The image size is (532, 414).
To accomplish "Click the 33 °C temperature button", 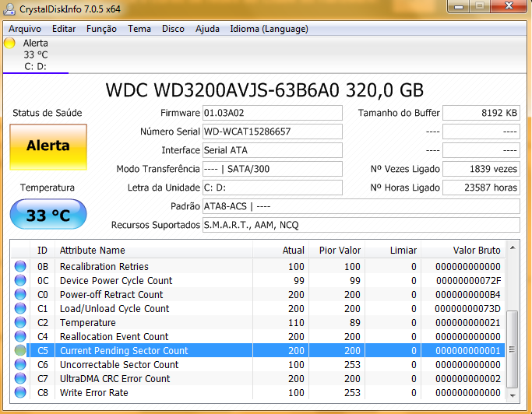I will (x=48, y=215).
